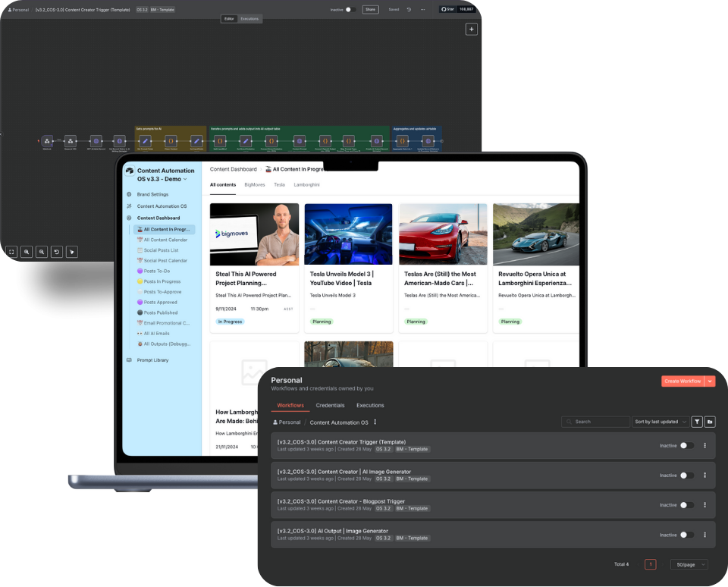This screenshot has width=728, height=587.
Task: Click the workflow Search field
Action: tap(596, 422)
